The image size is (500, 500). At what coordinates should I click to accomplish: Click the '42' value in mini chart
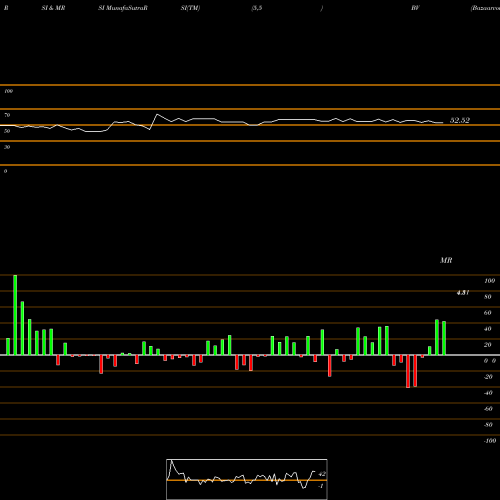coord(322,474)
